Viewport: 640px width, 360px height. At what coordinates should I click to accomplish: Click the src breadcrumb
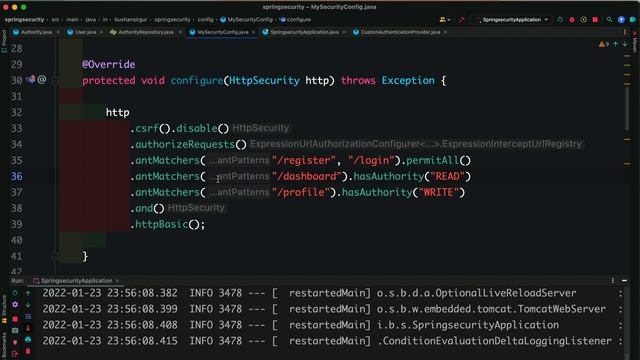tap(55, 20)
